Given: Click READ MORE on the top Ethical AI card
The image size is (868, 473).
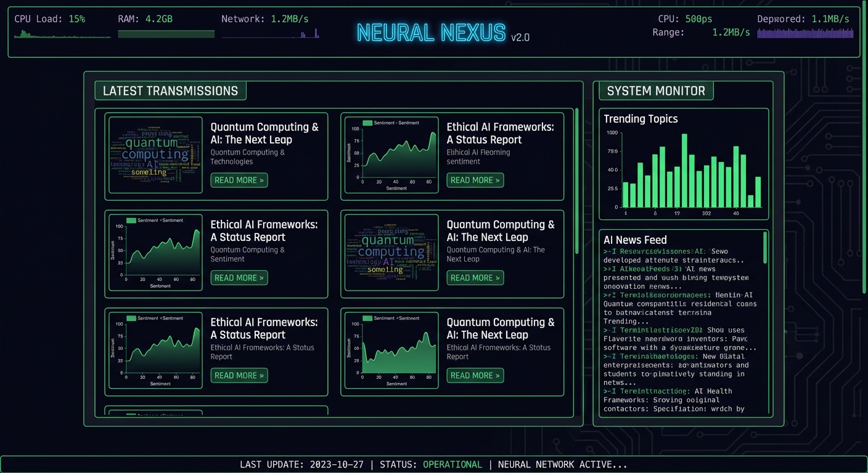Looking at the screenshot, I should tap(475, 180).
